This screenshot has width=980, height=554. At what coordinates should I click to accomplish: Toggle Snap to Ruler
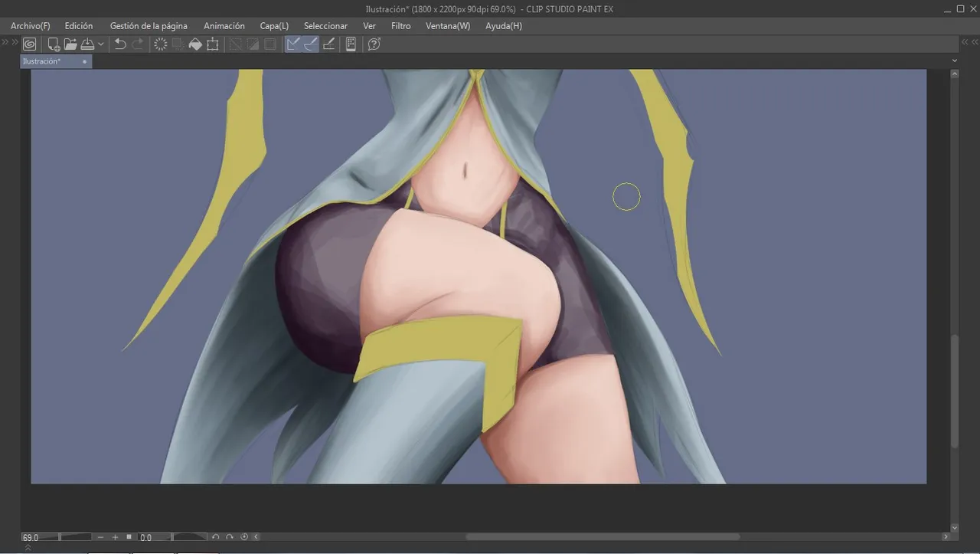pyautogui.click(x=293, y=44)
